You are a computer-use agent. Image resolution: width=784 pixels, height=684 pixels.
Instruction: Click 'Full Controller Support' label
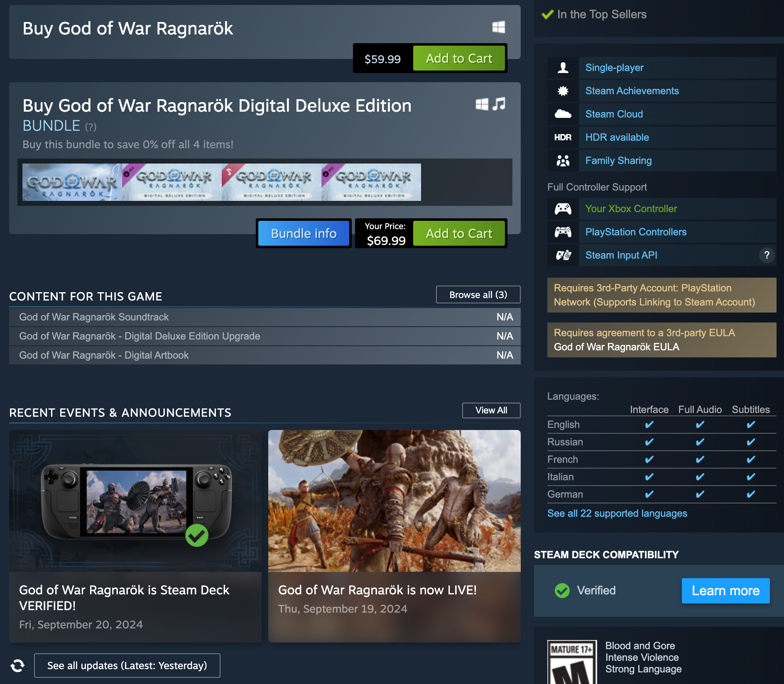click(597, 187)
